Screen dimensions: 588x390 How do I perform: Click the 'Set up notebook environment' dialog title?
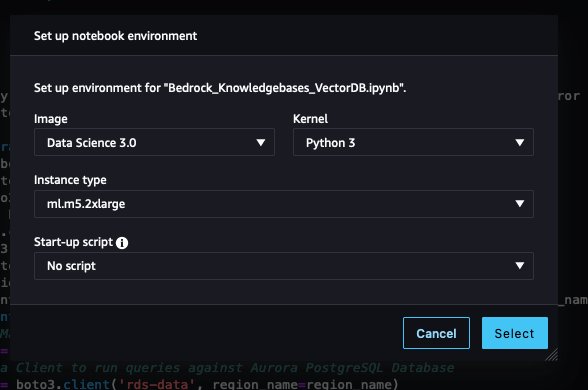tap(116, 36)
